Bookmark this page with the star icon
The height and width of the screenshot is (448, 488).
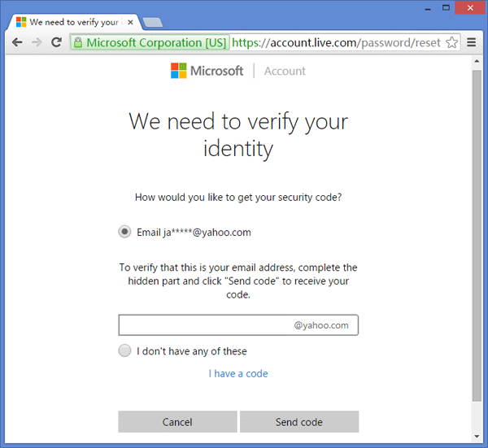pos(452,42)
